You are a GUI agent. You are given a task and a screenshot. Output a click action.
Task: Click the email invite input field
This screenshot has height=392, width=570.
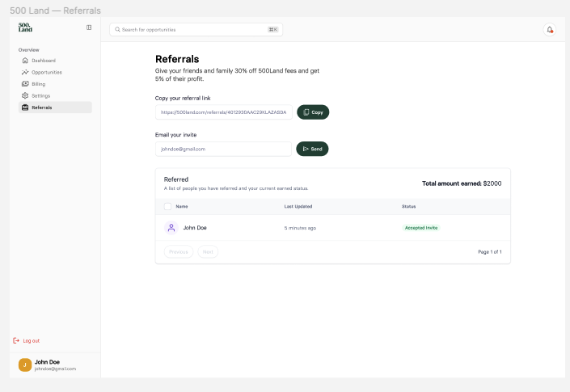point(223,149)
